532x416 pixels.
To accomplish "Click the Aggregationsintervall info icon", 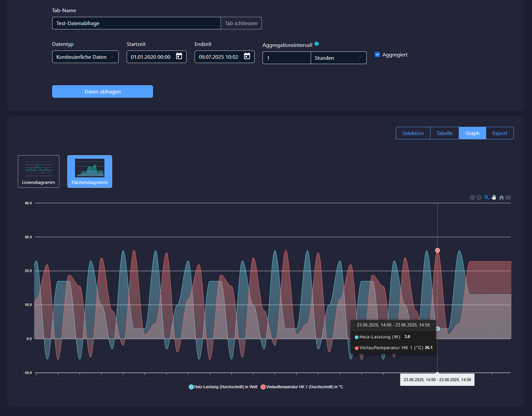I will [317, 44].
